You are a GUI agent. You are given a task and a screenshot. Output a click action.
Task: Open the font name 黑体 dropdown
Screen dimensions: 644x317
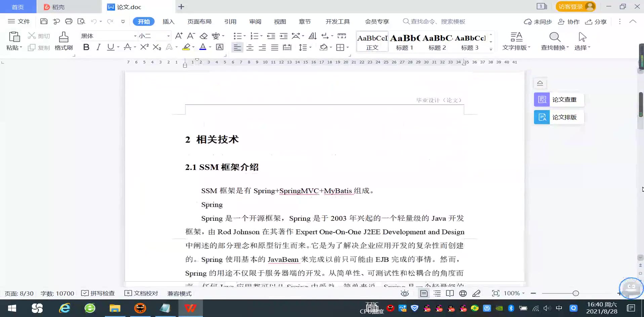(135, 36)
